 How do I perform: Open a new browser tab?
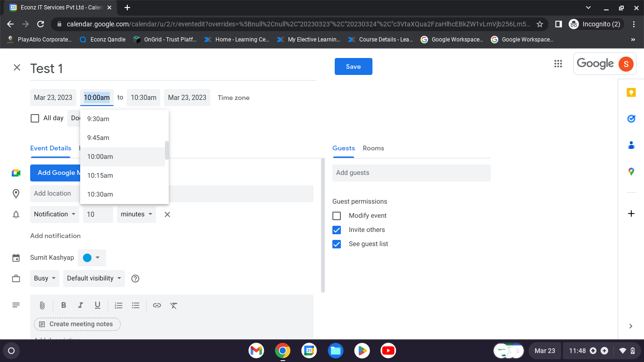click(x=127, y=8)
